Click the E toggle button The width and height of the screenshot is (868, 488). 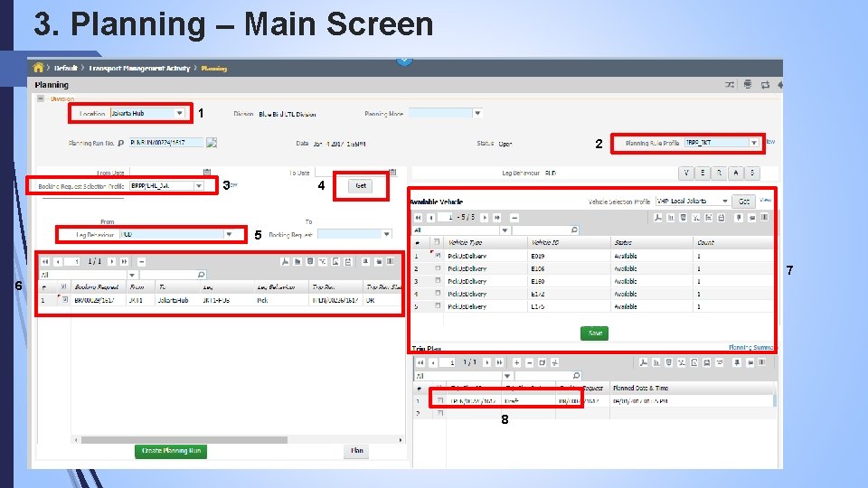coord(703,173)
